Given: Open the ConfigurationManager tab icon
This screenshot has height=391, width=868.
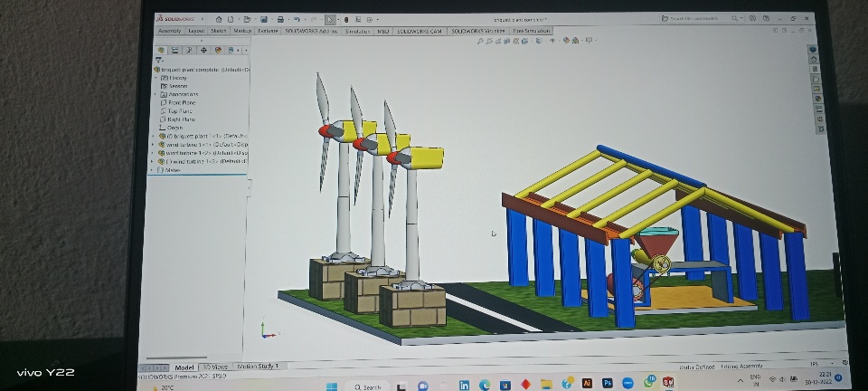Looking at the screenshot, I should [189, 50].
